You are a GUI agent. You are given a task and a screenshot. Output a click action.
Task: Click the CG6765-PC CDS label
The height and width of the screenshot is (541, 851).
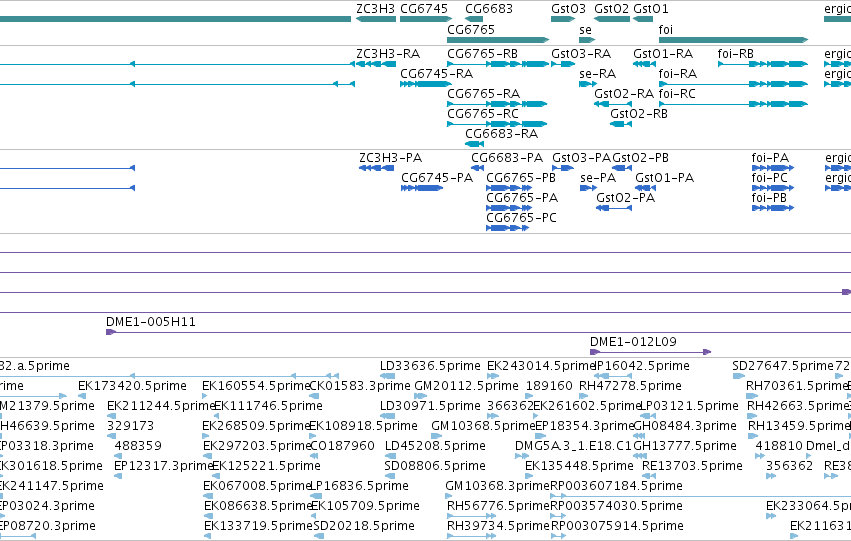pos(522,218)
